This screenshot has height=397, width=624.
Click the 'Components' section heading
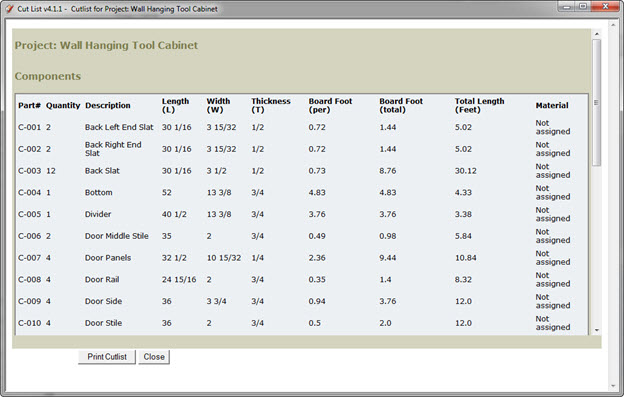pyautogui.click(x=47, y=76)
